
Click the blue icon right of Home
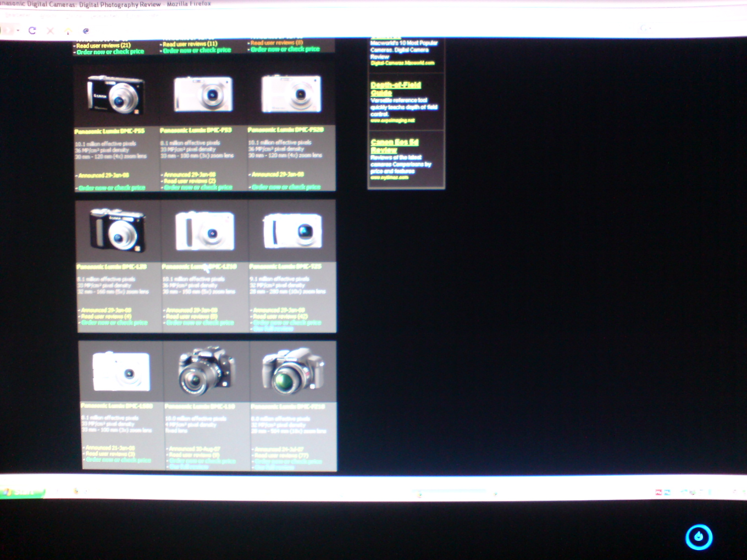point(86,31)
